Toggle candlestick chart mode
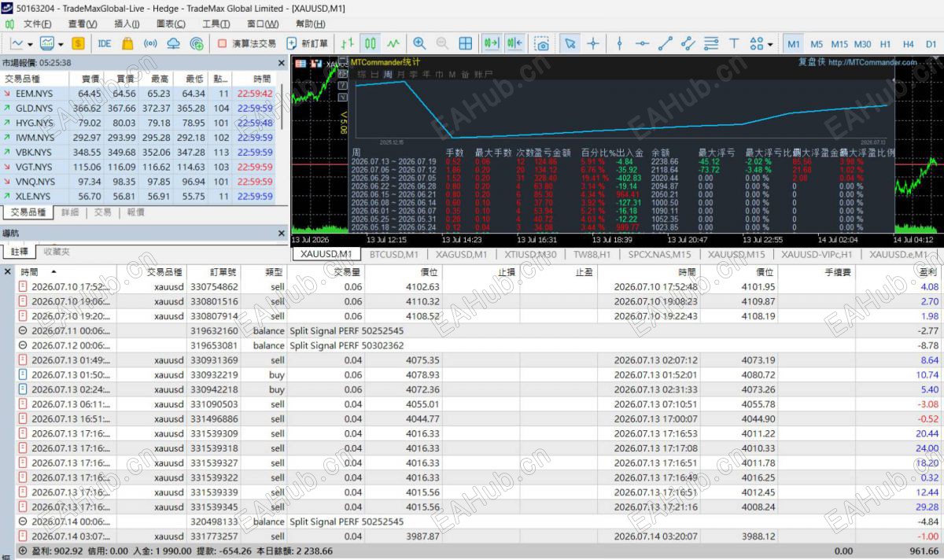The image size is (944, 560). coord(371,44)
